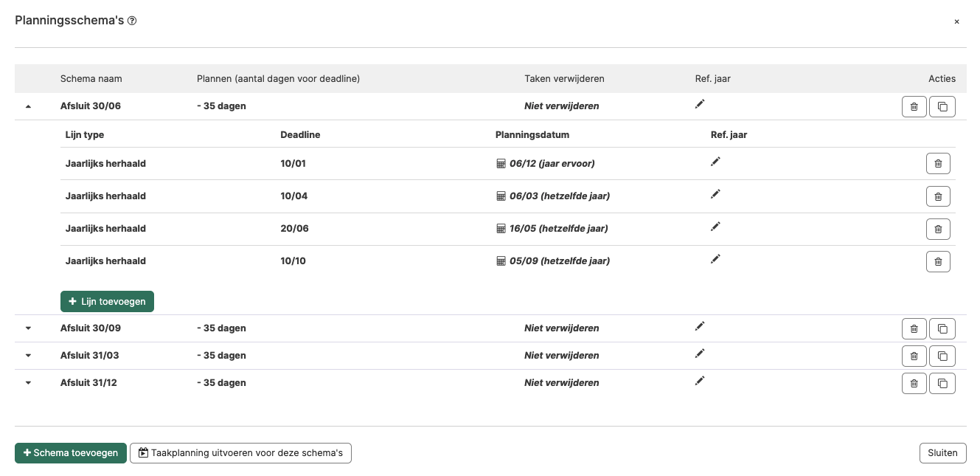Click 'Jaarlijks herhaald' in the 10/10 line
The image size is (980, 476).
105,261
